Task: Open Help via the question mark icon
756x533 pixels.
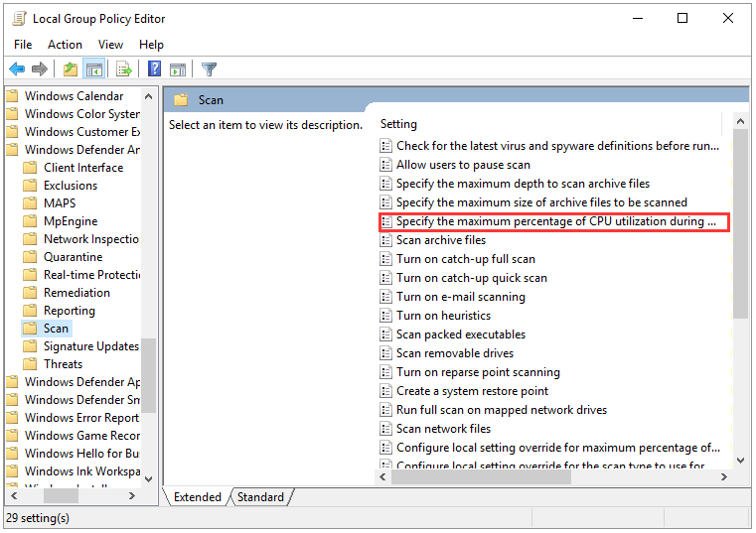Action: (x=154, y=68)
